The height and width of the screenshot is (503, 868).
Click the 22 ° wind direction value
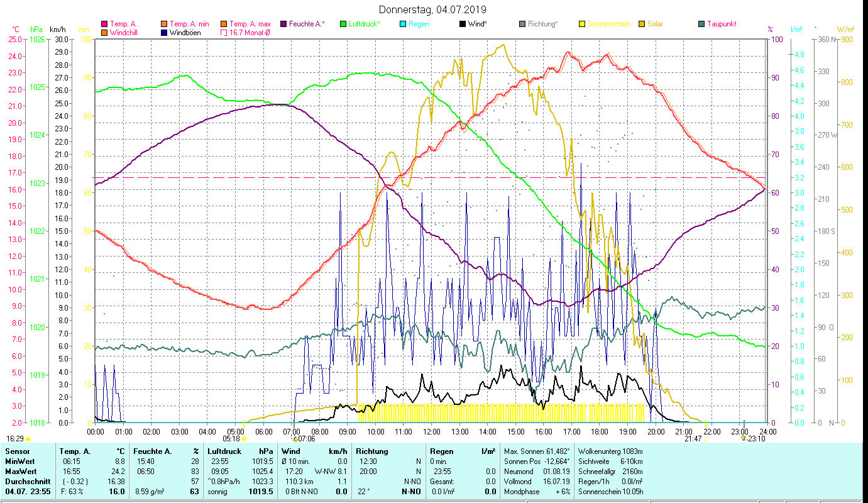tap(363, 492)
